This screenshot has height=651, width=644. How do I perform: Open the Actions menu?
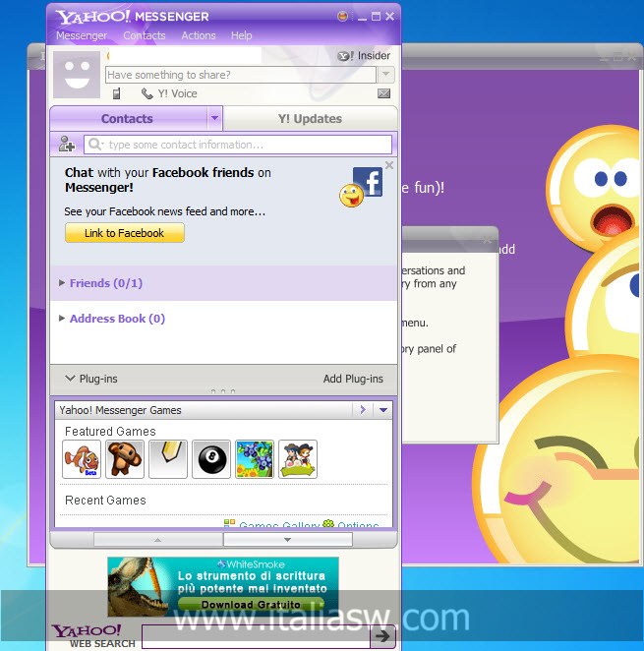coord(199,35)
